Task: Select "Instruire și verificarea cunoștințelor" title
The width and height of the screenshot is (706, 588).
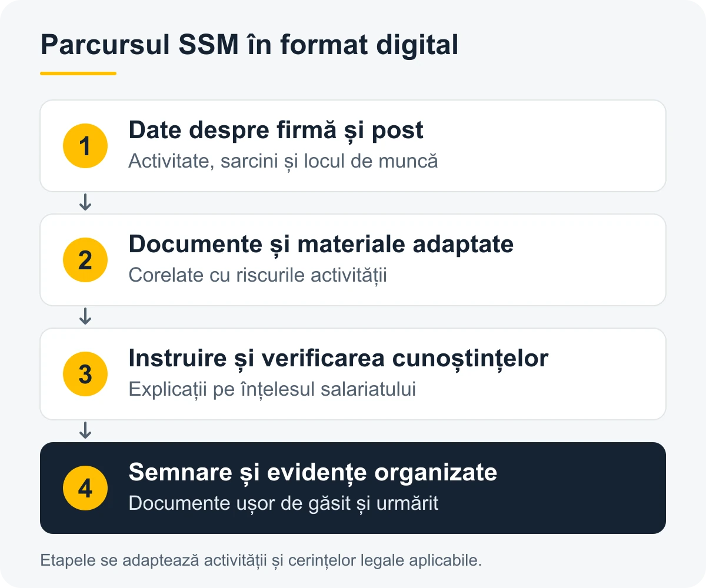Action: coord(338,359)
